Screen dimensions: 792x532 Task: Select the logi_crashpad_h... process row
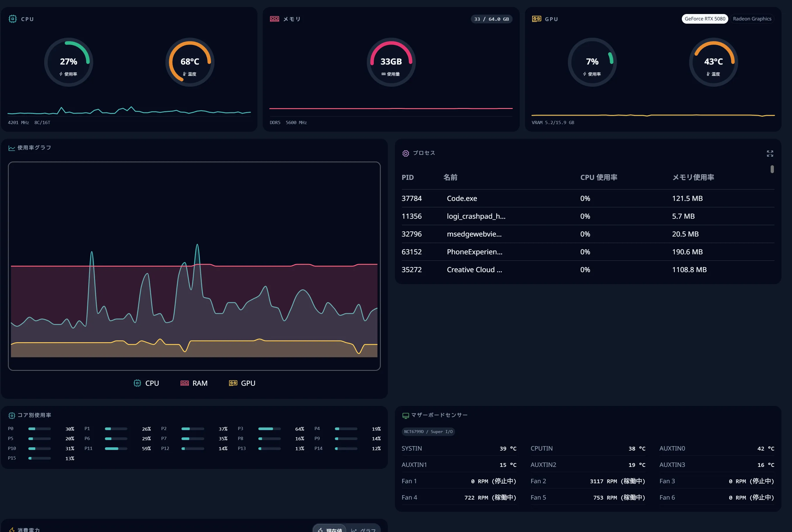tap(587, 216)
